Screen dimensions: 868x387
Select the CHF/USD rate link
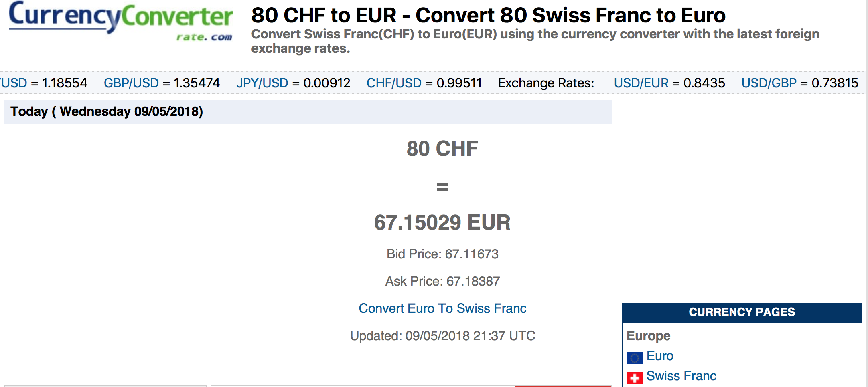pyautogui.click(x=394, y=83)
